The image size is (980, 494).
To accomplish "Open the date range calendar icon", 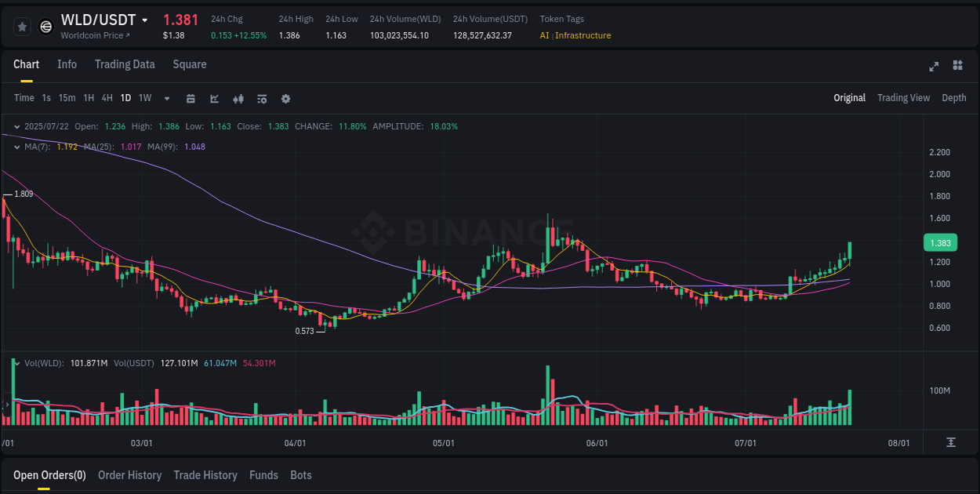I will (191, 99).
